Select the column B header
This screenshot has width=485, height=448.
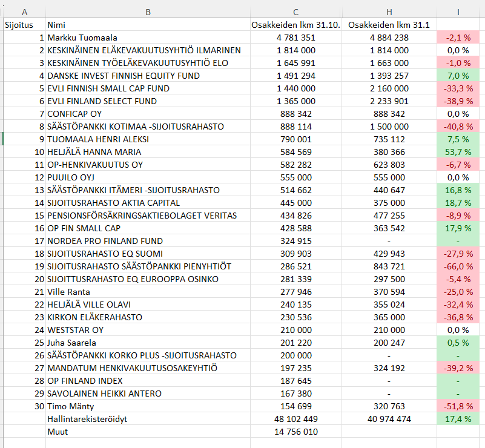(x=148, y=12)
